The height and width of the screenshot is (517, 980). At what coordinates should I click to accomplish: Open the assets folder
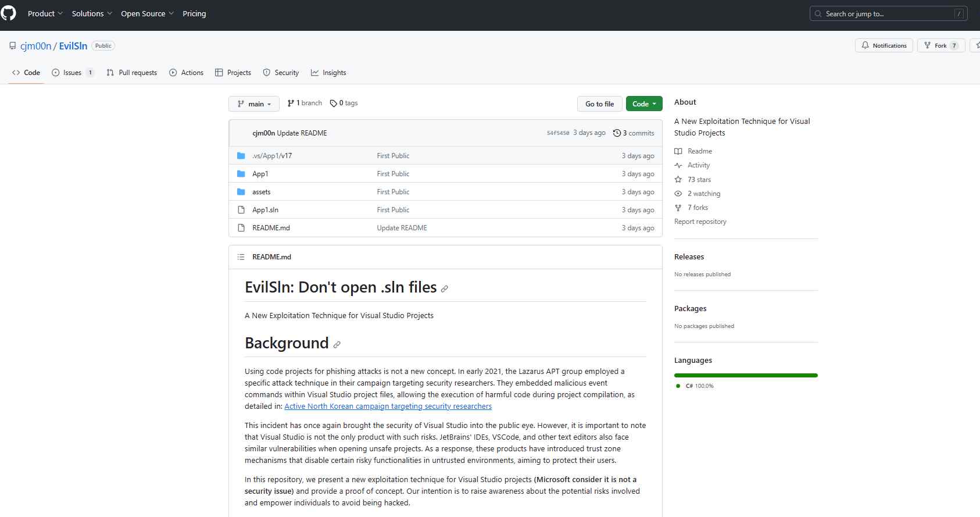(262, 192)
